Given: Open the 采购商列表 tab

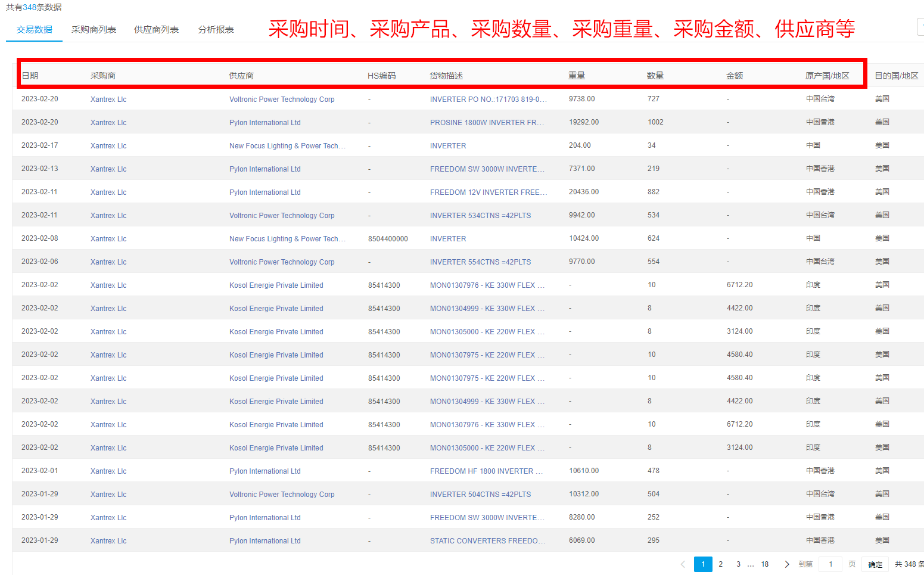Looking at the screenshot, I should [x=94, y=29].
